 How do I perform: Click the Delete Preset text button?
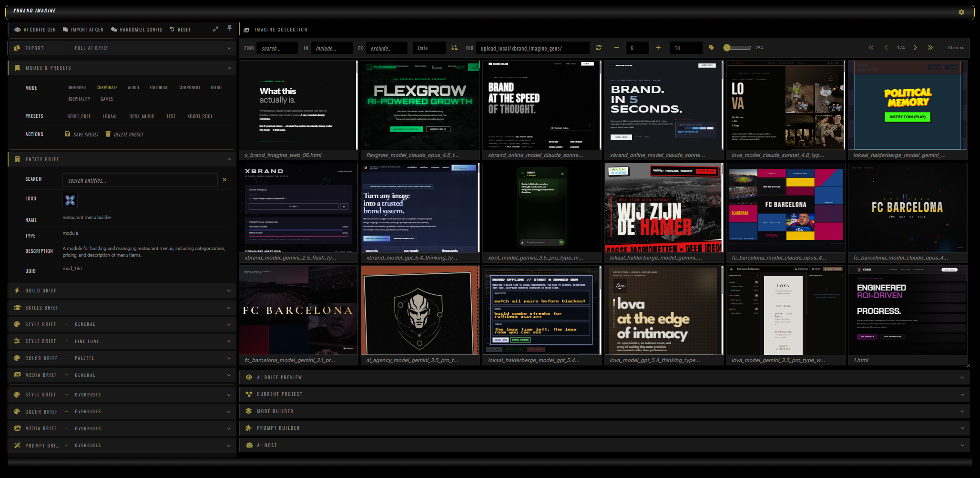129,135
